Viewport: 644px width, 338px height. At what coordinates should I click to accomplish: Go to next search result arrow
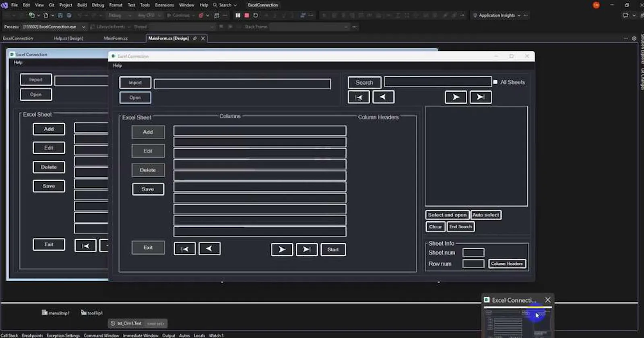coord(456,97)
